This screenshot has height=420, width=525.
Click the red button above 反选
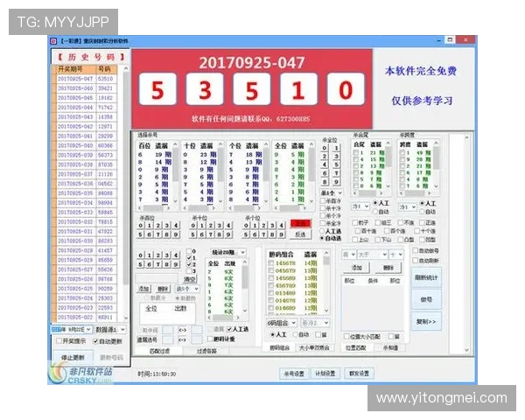point(300,223)
